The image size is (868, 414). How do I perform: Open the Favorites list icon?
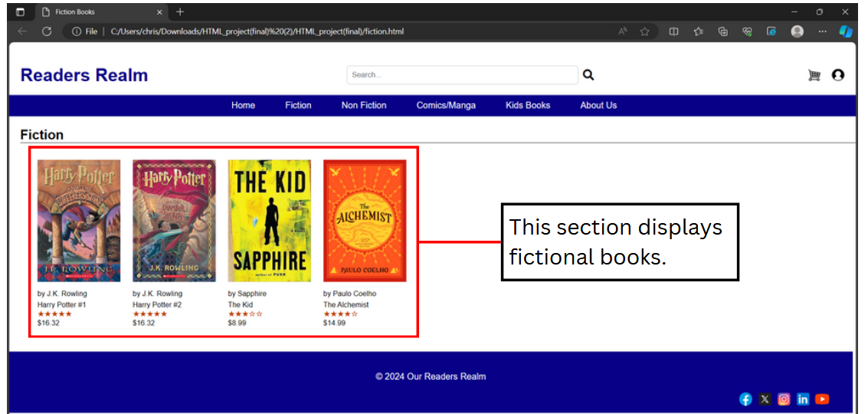coord(698,31)
